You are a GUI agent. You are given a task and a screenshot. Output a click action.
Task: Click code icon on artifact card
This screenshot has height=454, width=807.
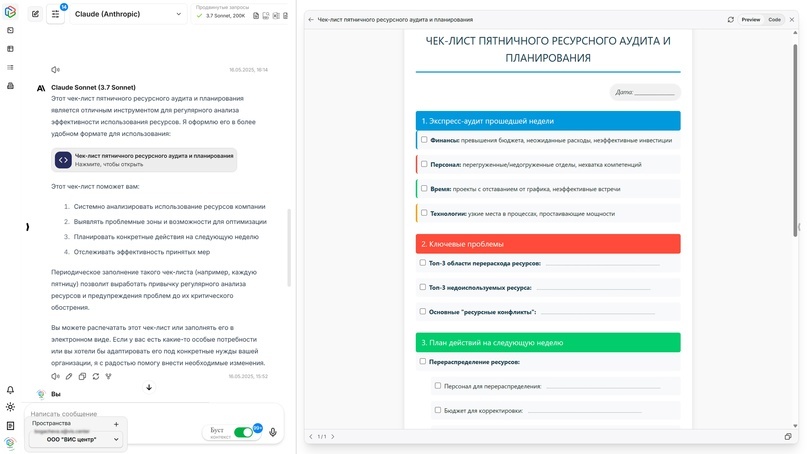pyautogui.click(x=63, y=160)
